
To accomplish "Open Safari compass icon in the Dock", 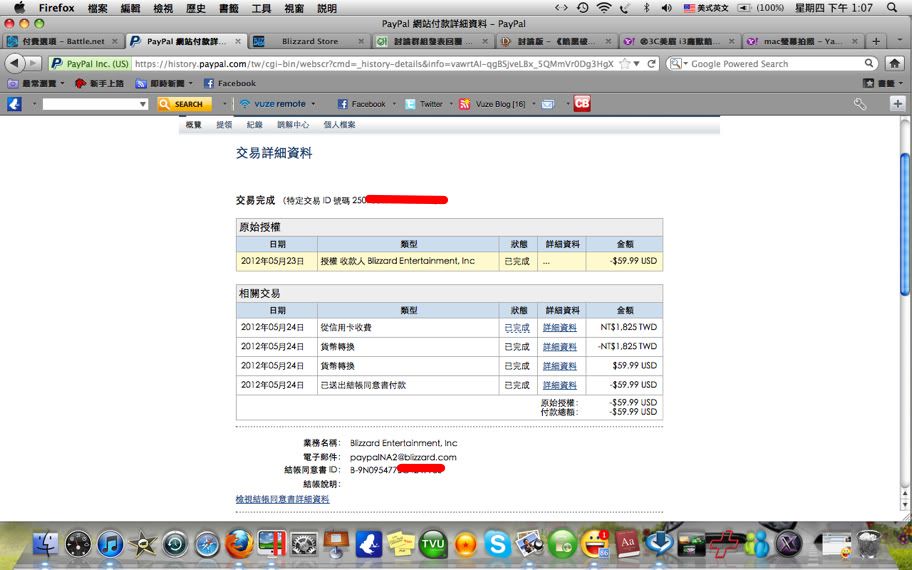I will point(207,544).
